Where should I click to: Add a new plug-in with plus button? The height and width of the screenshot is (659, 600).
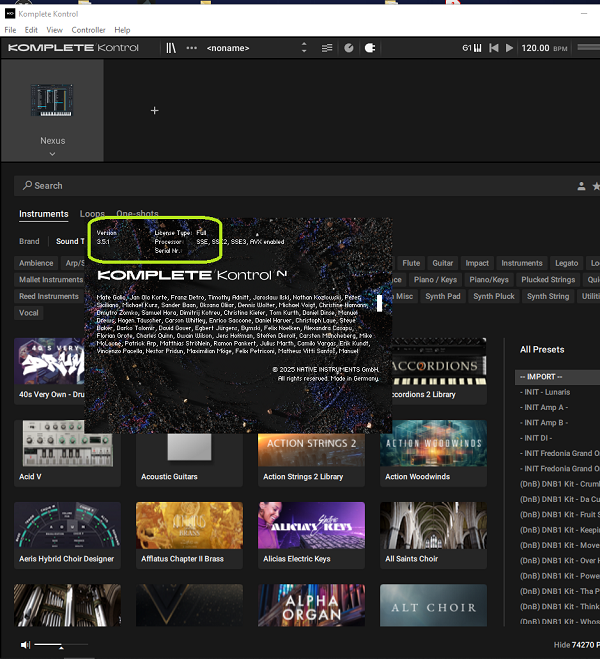(x=155, y=111)
